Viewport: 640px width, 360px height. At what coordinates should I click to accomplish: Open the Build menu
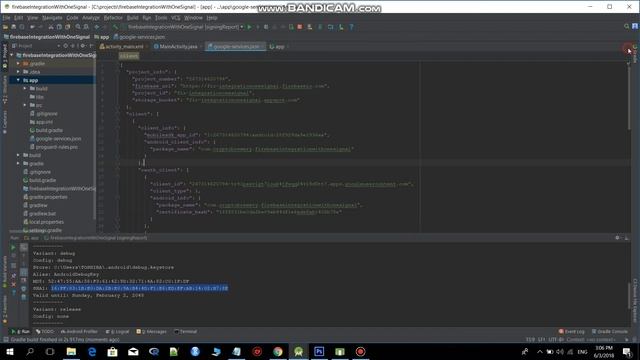click(x=132, y=18)
